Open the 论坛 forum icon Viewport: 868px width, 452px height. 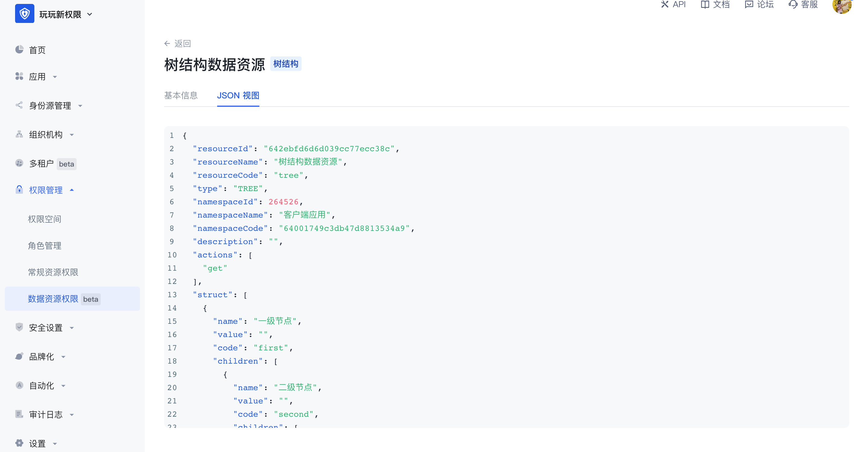pos(749,5)
